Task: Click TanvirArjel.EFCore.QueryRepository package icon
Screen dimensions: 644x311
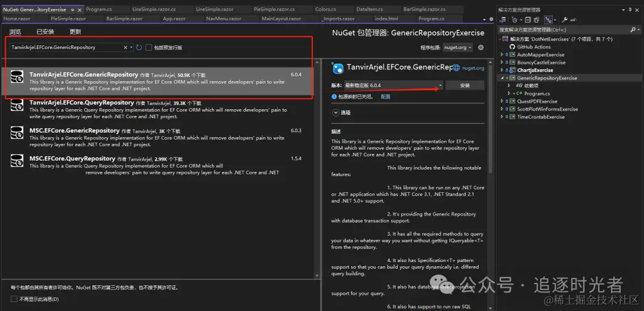Action: tap(17, 105)
